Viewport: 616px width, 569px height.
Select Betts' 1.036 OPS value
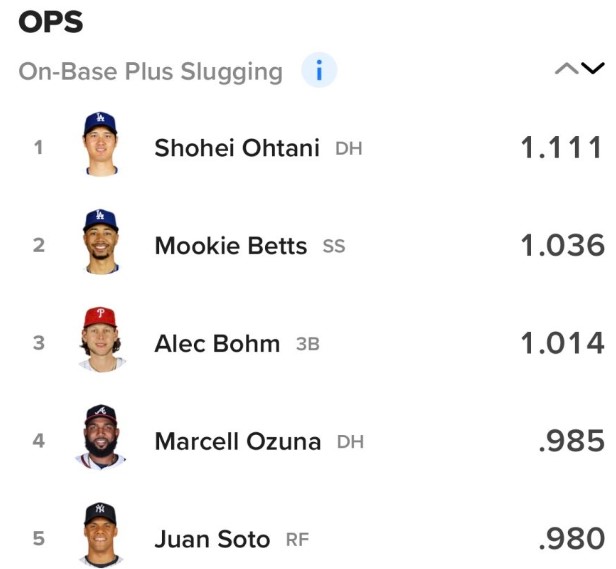562,245
